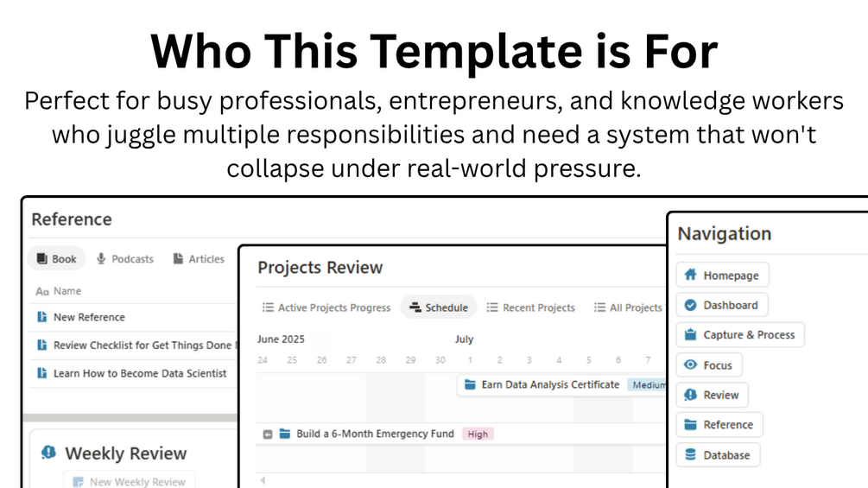Click the house icon beside Homepage

pos(690,275)
